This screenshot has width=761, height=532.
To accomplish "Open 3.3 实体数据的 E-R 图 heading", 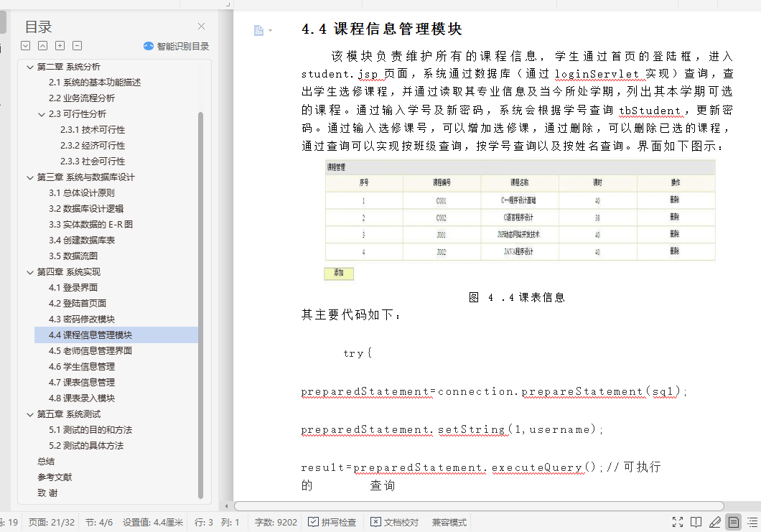I will 90,224.
